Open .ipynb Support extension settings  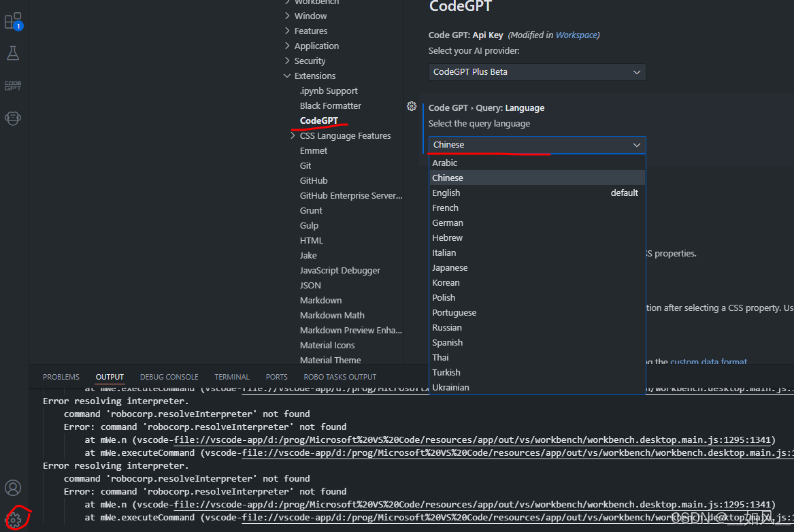(329, 91)
